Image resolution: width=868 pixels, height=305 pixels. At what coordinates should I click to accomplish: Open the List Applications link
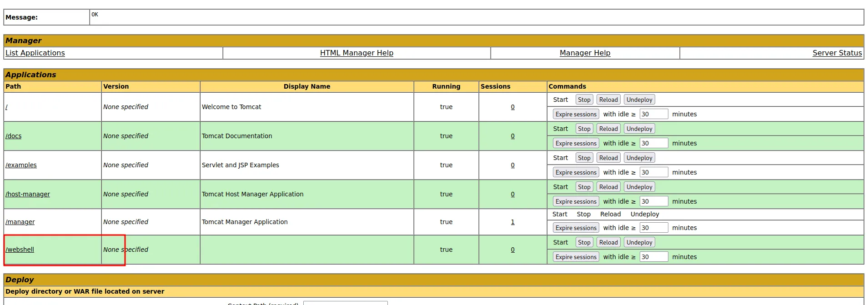click(x=35, y=53)
